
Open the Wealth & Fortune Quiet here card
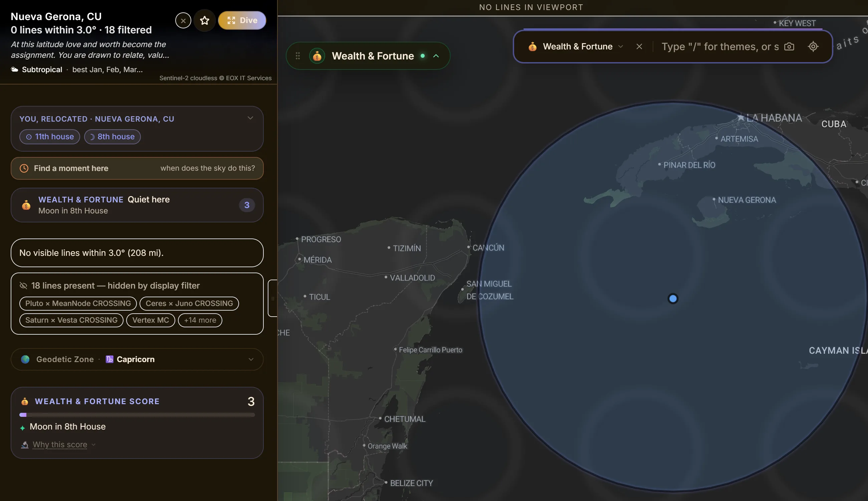pyautogui.click(x=137, y=205)
